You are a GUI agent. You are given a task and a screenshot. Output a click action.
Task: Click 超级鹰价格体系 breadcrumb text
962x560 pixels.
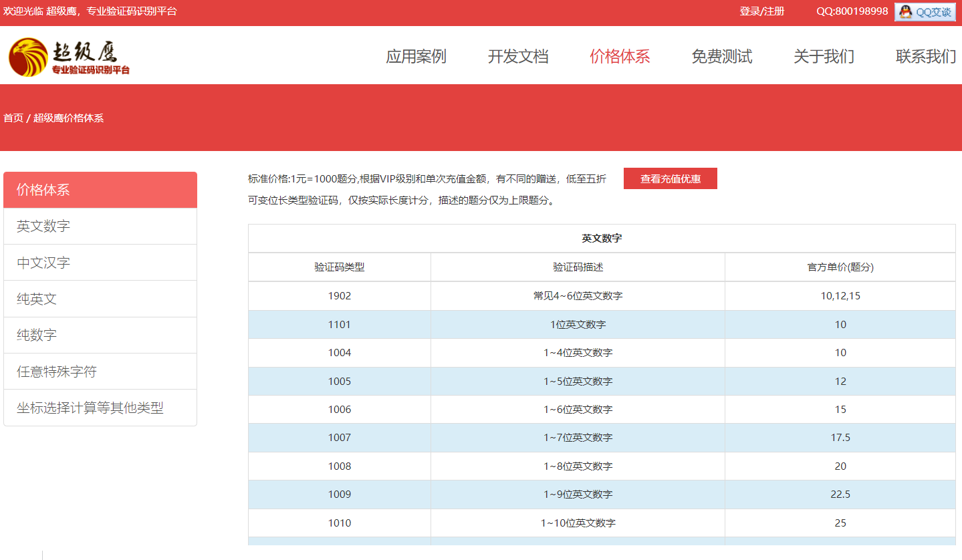tap(68, 118)
